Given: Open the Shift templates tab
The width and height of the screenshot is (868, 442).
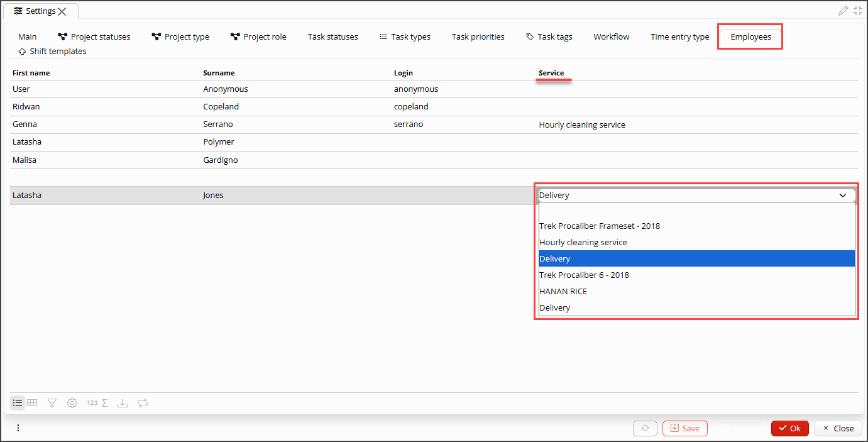Looking at the screenshot, I should coord(53,52).
